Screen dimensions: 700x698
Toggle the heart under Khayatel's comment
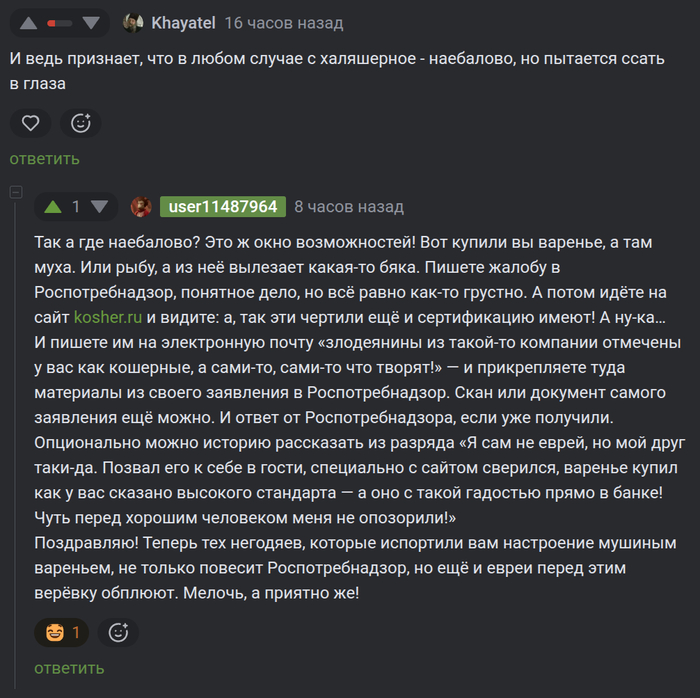(x=31, y=123)
